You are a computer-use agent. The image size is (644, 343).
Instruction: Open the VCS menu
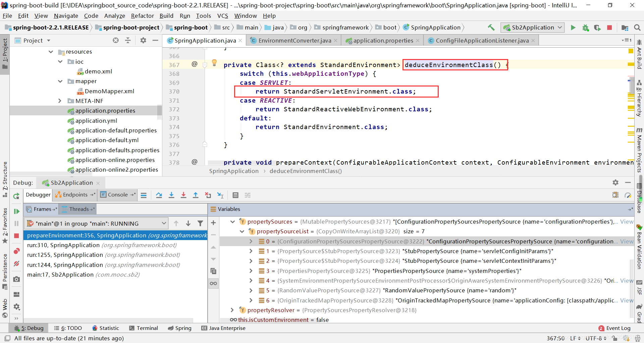coord(222,16)
